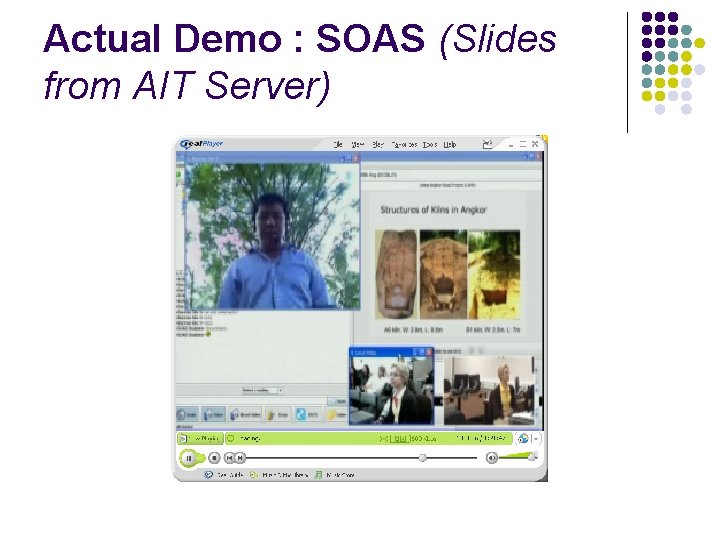This screenshot has height=540, width=720.
Task: Open the Favorites menu in RealPlayer
Action: (404, 144)
